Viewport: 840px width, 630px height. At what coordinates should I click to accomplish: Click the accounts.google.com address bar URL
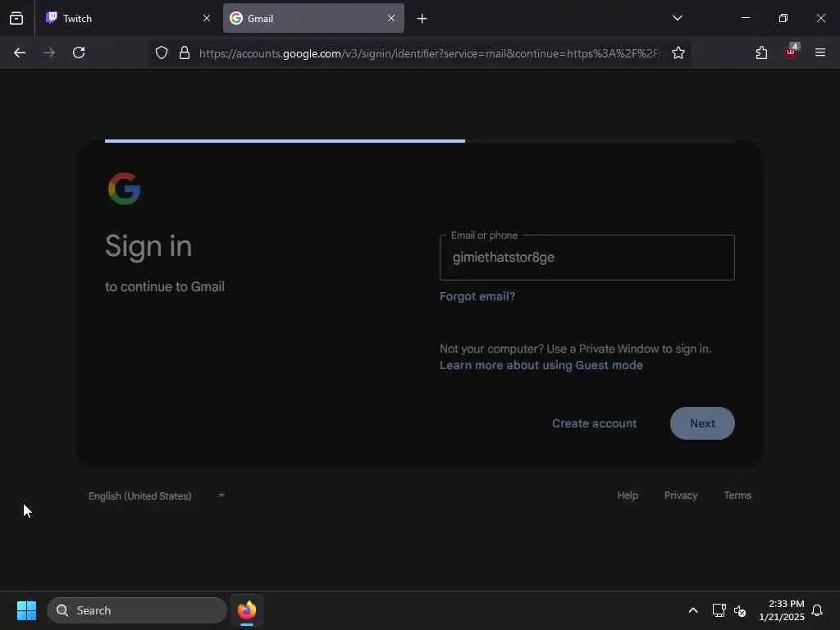pyautogui.click(x=430, y=53)
